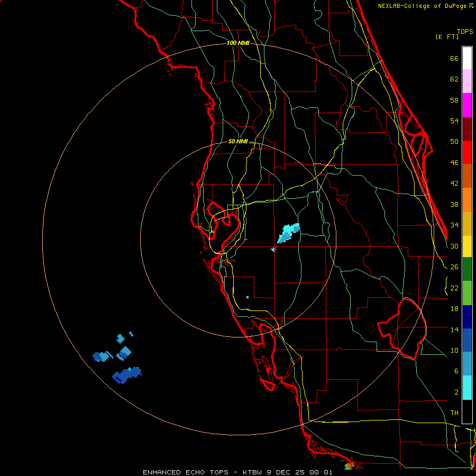Click the ENHANCED ECHO TOPS caption text
The image size is (476, 476).
coord(186,472)
